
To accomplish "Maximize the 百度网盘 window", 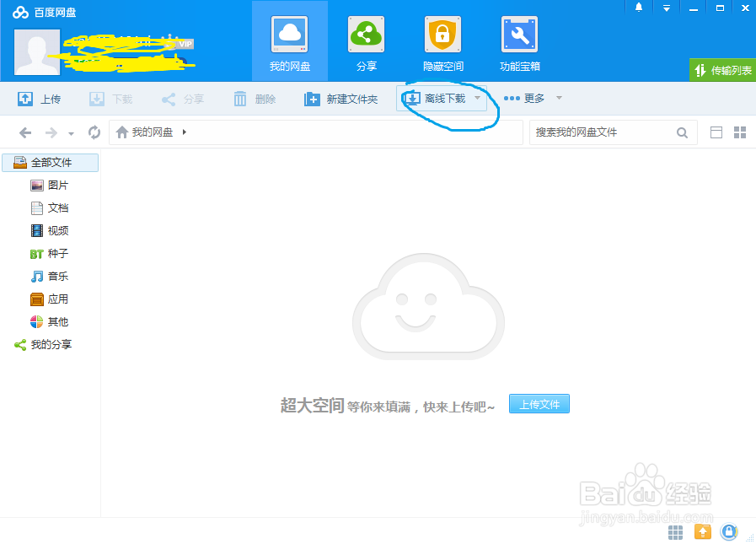I will (x=720, y=8).
